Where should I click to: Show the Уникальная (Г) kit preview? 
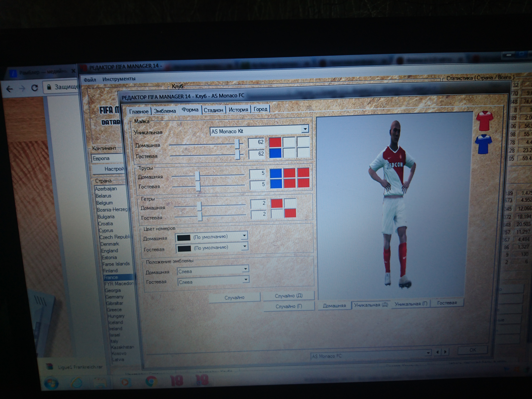pos(411,304)
